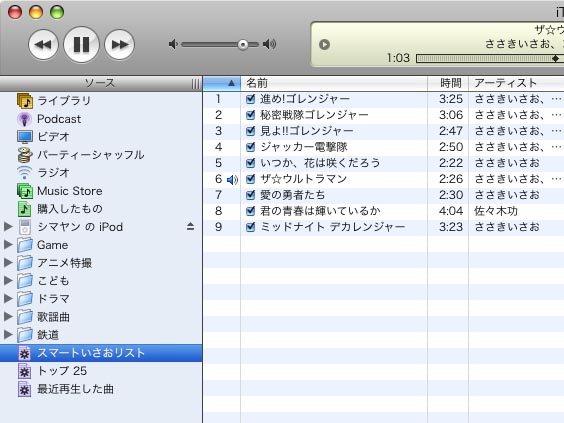Click elapsed time 1:03
Screen dimensions: 564x423
point(398,58)
